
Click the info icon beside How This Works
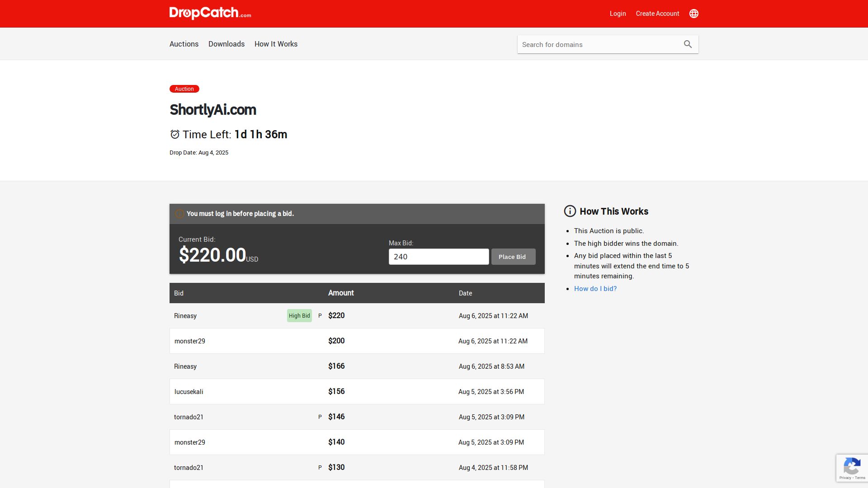(570, 211)
